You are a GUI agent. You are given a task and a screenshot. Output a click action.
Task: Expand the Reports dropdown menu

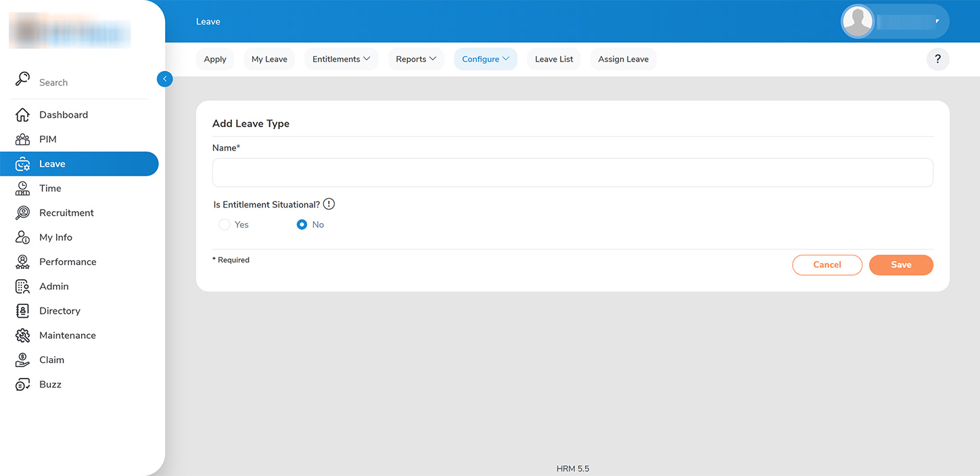pyautogui.click(x=416, y=59)
